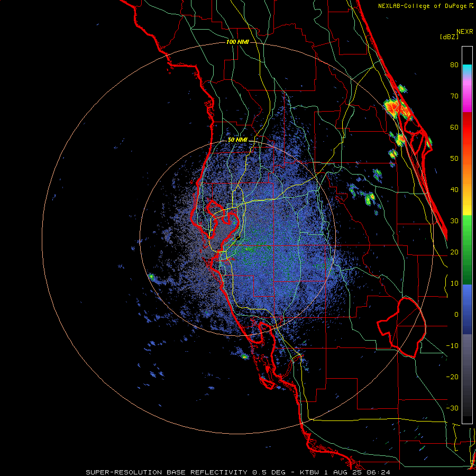Select the 20 value on the dBZ scale
This screenshot has height=476, width=476.
point(454,252)
